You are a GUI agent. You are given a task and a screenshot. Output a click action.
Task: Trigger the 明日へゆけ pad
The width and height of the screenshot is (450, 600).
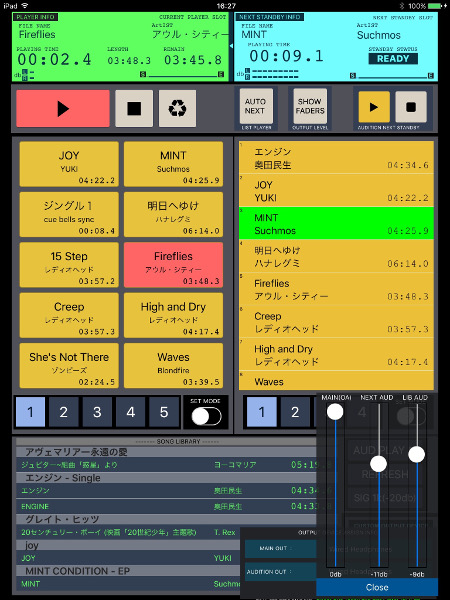(x=173, y=215)
